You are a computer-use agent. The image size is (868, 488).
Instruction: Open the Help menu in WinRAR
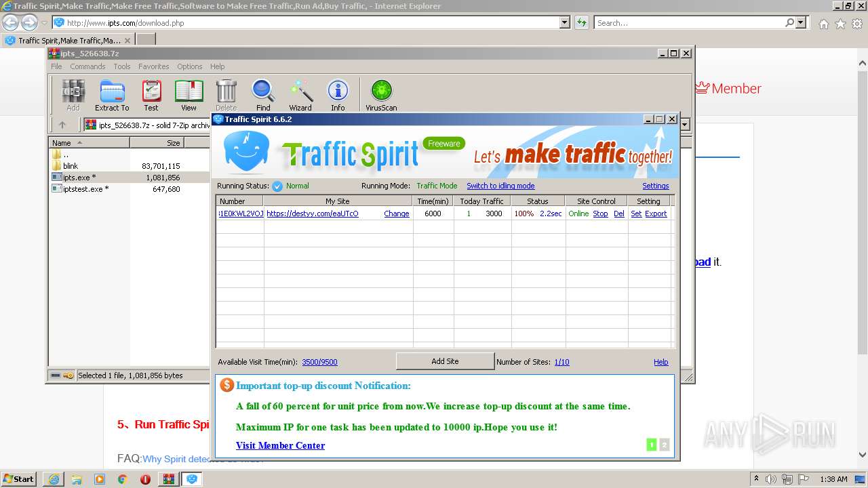[217, 66]
